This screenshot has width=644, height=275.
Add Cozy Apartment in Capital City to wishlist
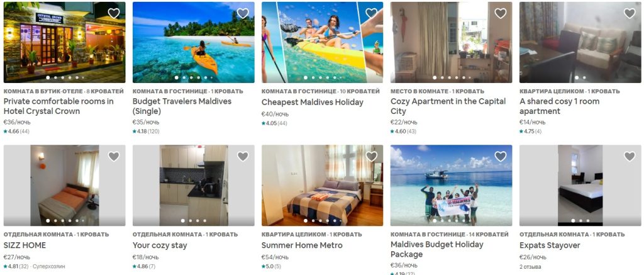click(x=500, y=14)
